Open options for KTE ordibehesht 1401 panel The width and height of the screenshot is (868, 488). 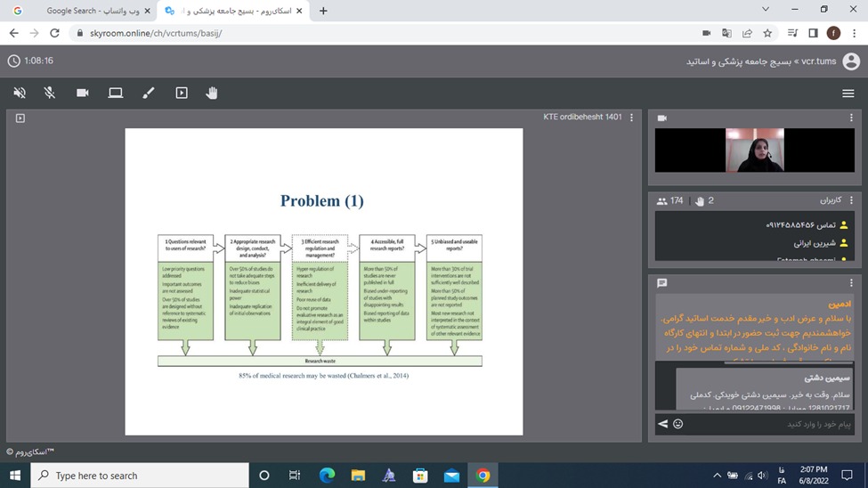click(632, 118)
